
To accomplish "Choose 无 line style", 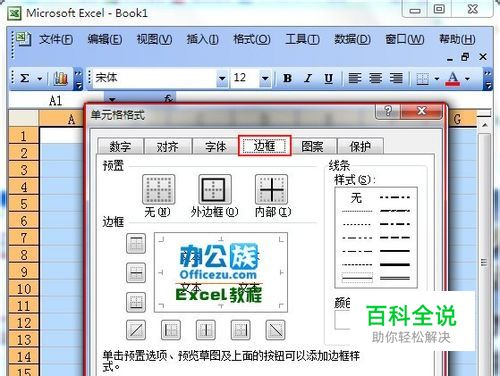I will click(x=356, y=198).
